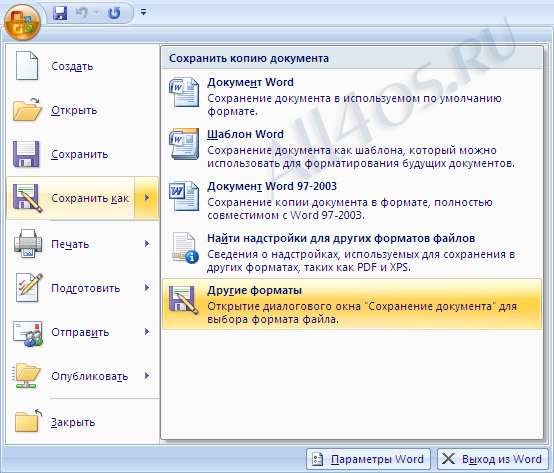The height and width of the screenshot is (473, 554).
Task: Click the network folder icon for Опубликовать
Action: coord(26,376)
